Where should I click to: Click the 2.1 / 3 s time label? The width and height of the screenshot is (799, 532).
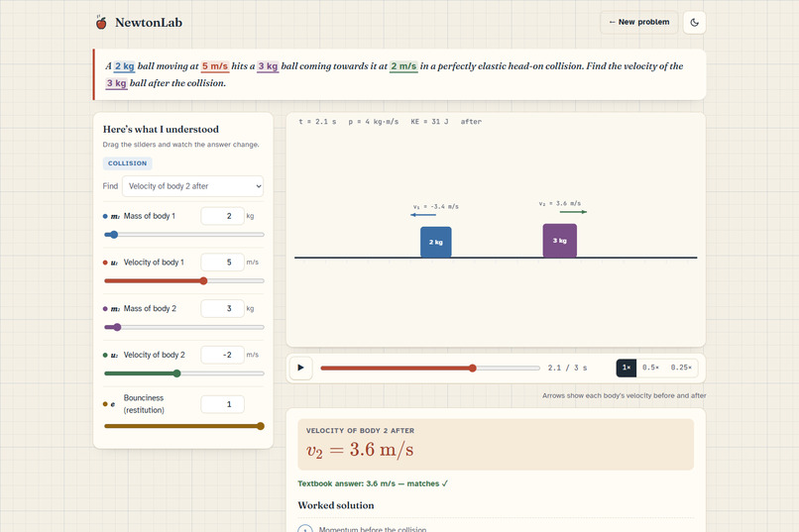[567, 368]
